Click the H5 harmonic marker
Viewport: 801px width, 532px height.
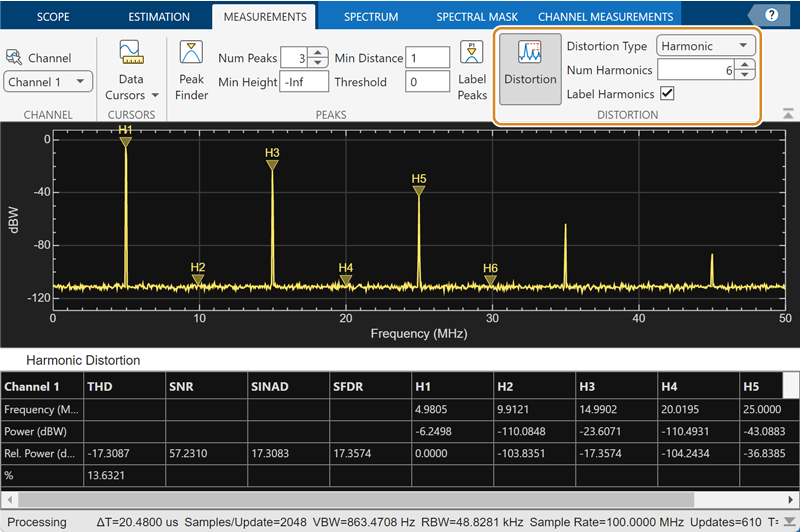click(419, 191)
